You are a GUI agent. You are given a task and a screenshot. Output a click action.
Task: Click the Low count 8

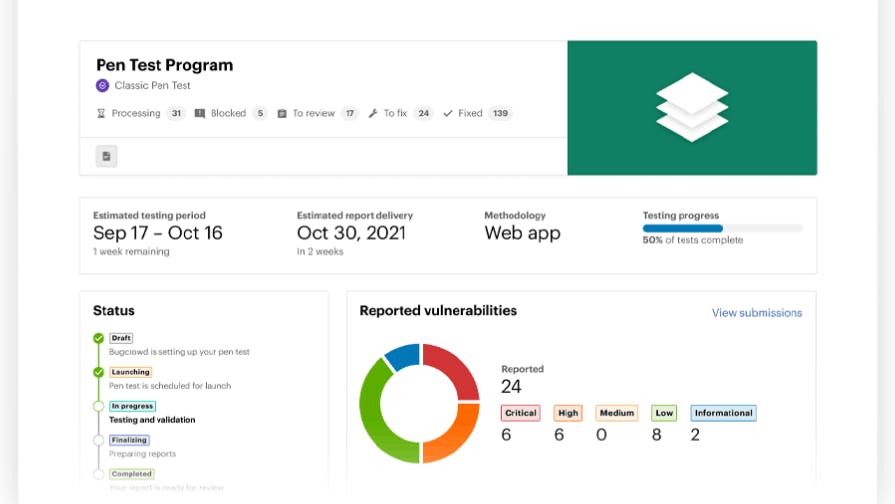point(656,435)
